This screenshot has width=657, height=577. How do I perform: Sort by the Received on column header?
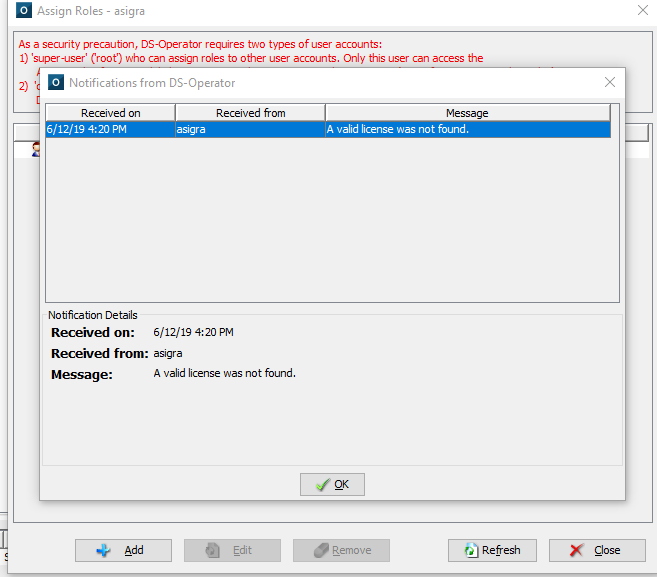coord(111,113)
